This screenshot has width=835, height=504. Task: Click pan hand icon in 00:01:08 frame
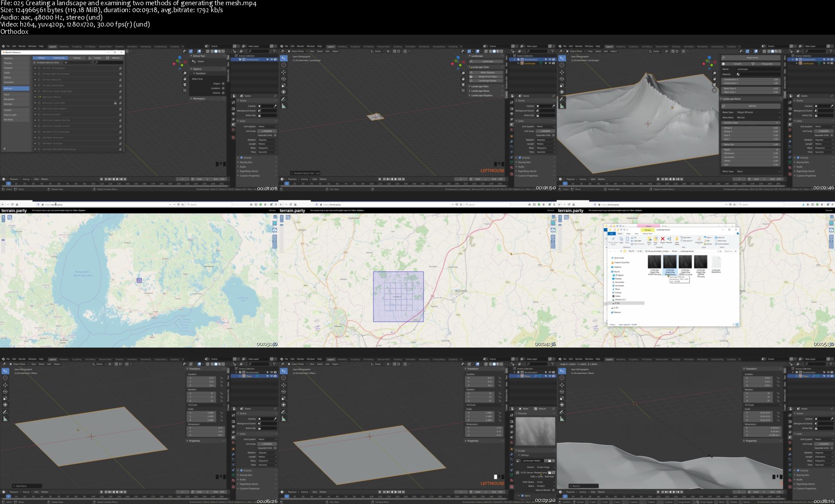(185, 79)
